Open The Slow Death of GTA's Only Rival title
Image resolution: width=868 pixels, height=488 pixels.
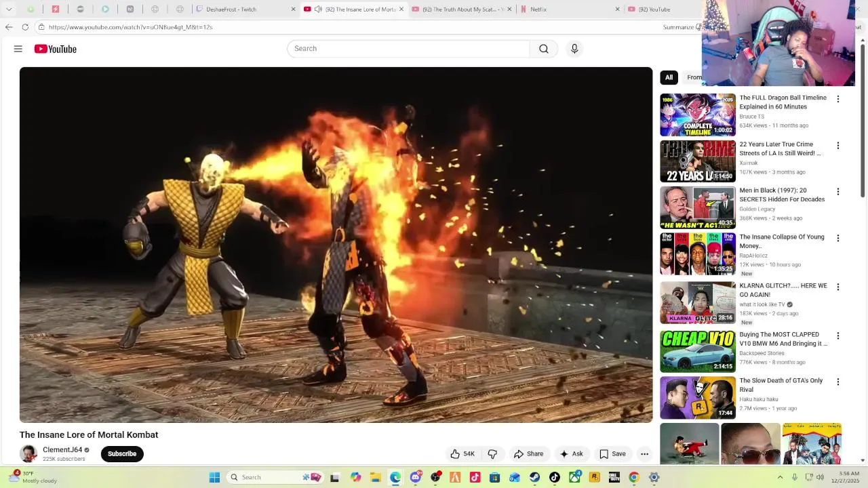(781, 385)
